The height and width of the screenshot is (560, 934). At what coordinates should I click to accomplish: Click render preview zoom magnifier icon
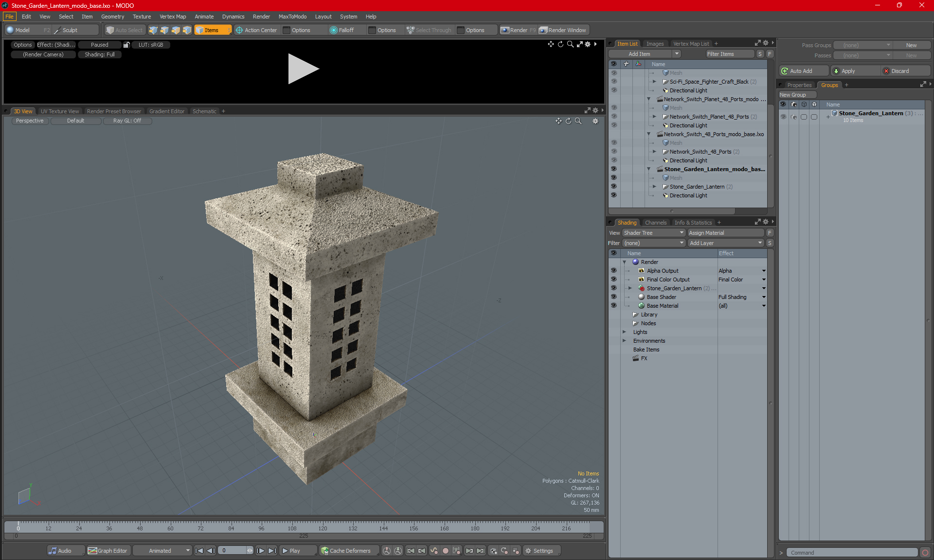click(570, 44)
